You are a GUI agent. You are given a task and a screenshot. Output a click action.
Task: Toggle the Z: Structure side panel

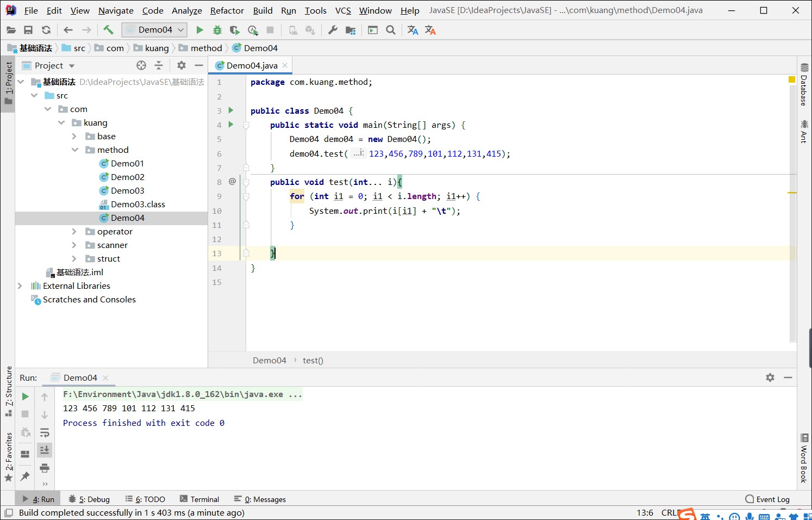(x=8, y=391)
